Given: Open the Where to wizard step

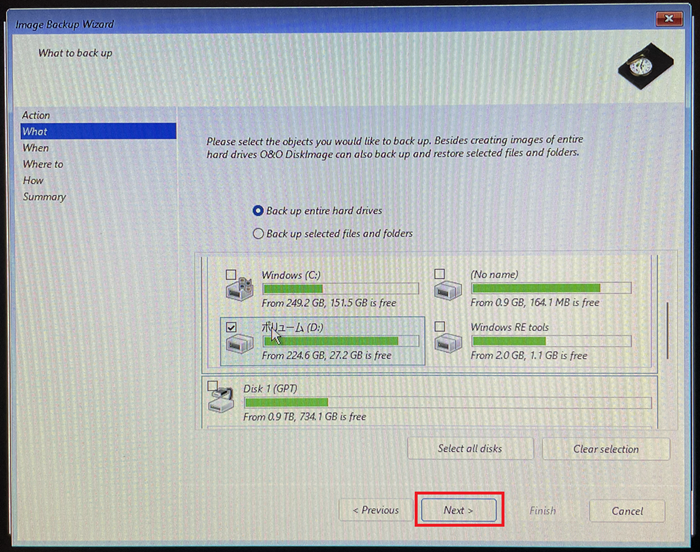Looking at the screenshot, I should coord(43,164).
